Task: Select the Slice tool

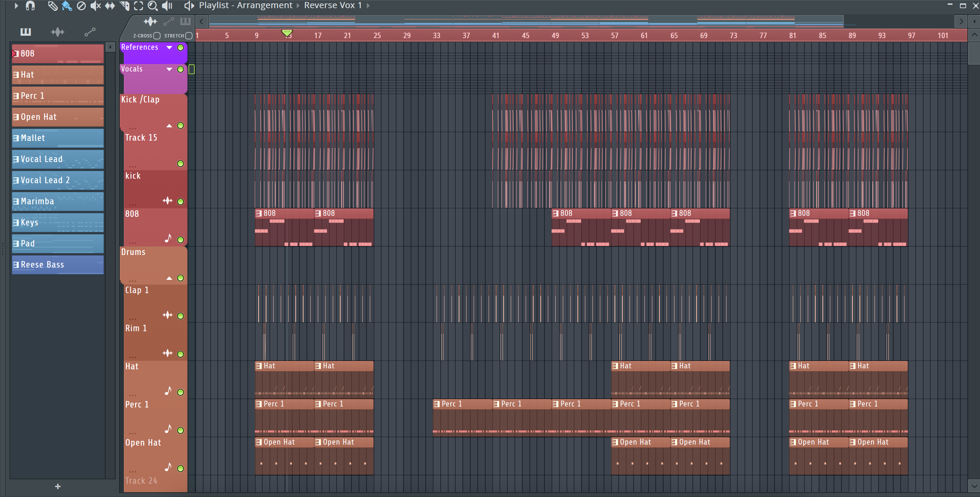Action: [125, 6]
